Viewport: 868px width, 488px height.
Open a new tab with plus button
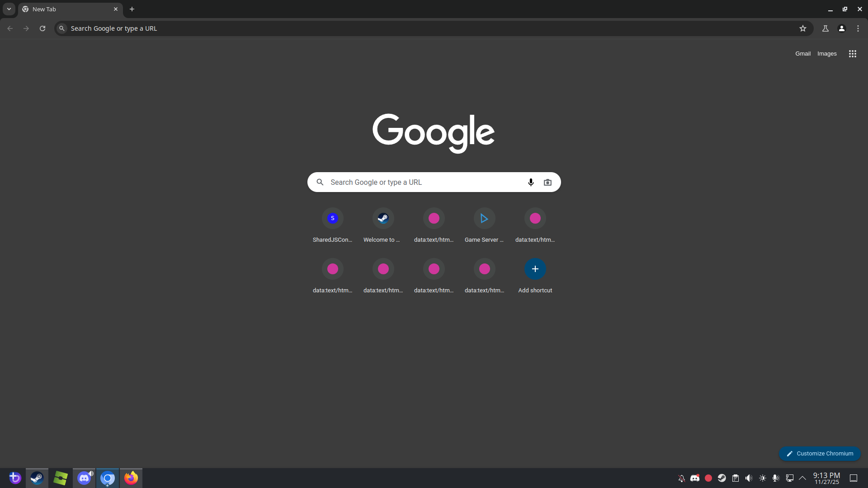132,9
